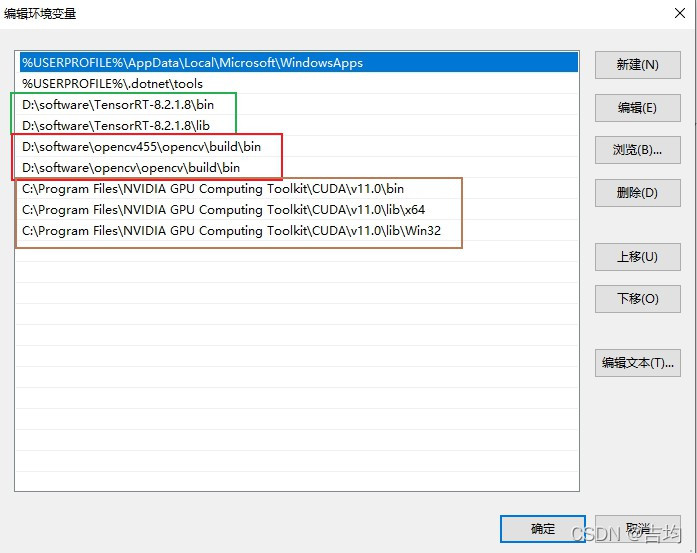The image size is (697, 553).
Task: Select the %USERPROFILE%\AppData\Local\Microsoft\WindowsApps entry
Action: click(298, 62)
